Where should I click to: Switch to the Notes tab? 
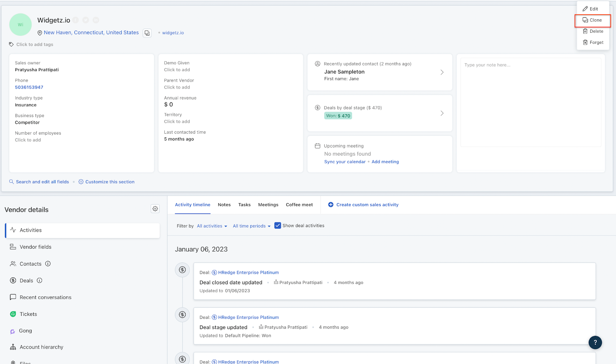(224, 204)
